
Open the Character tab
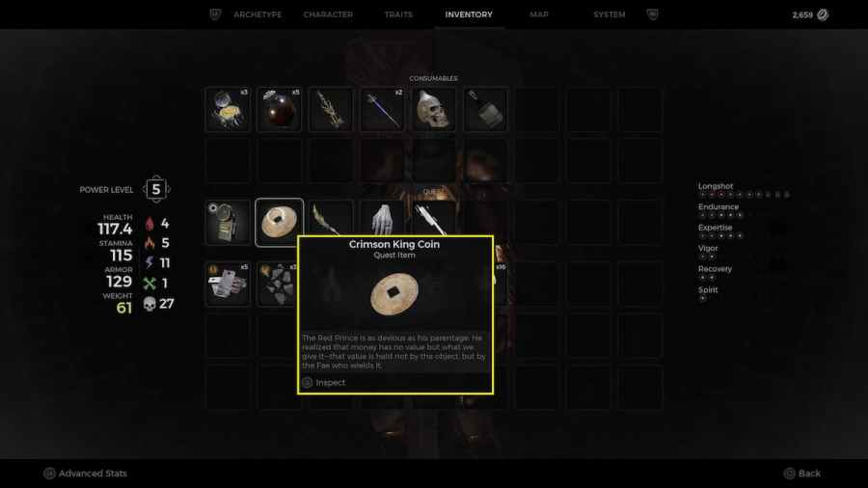pyautogui.click(x=328, y=14)
